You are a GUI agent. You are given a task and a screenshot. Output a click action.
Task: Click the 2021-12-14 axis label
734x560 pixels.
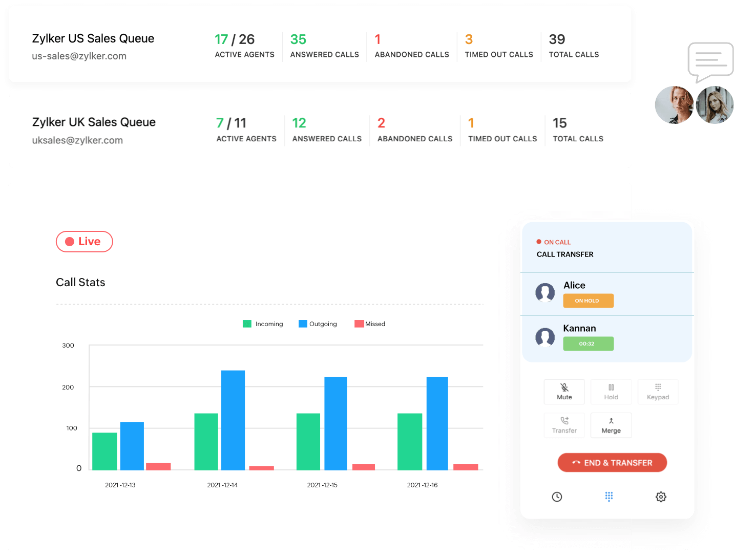(x=222, y=485)
